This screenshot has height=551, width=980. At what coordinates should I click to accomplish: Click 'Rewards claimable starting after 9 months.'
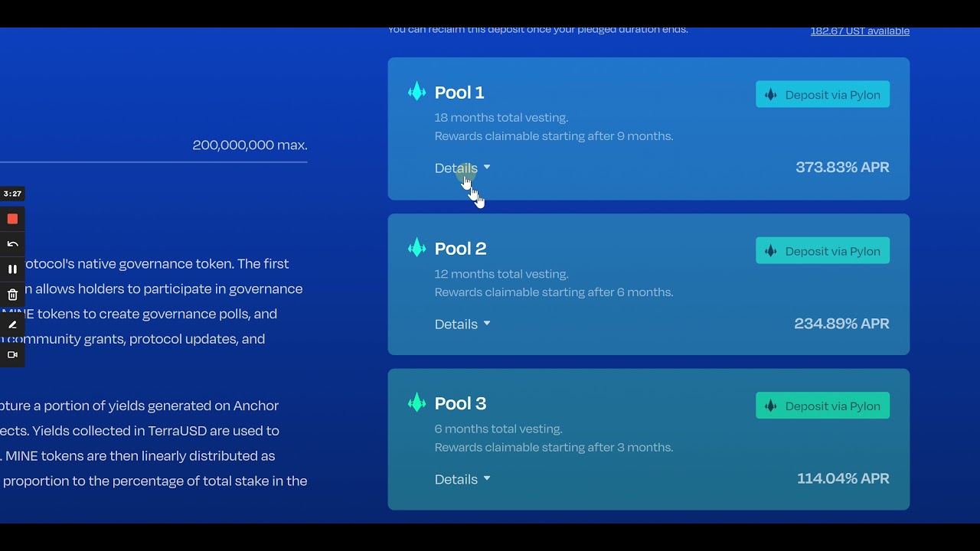pyautogui.click(x=554, y=136)
